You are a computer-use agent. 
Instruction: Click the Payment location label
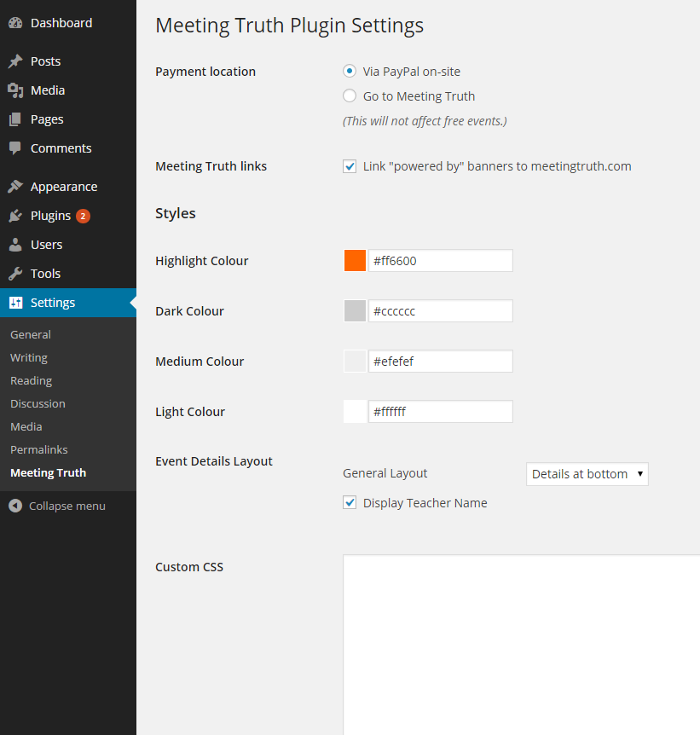pyautogui.click(x=205, y=72)
